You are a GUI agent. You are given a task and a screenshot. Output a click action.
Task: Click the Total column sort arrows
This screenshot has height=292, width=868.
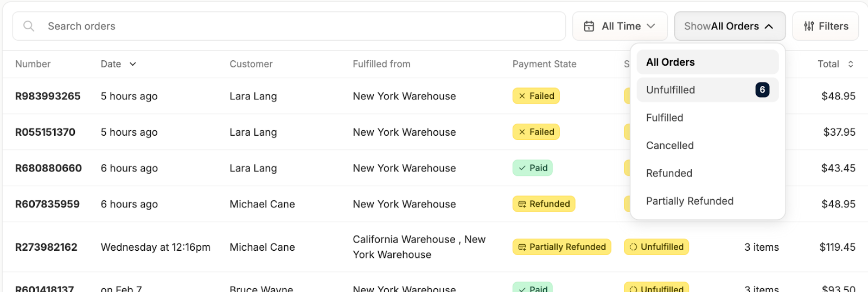click(851, 64)
